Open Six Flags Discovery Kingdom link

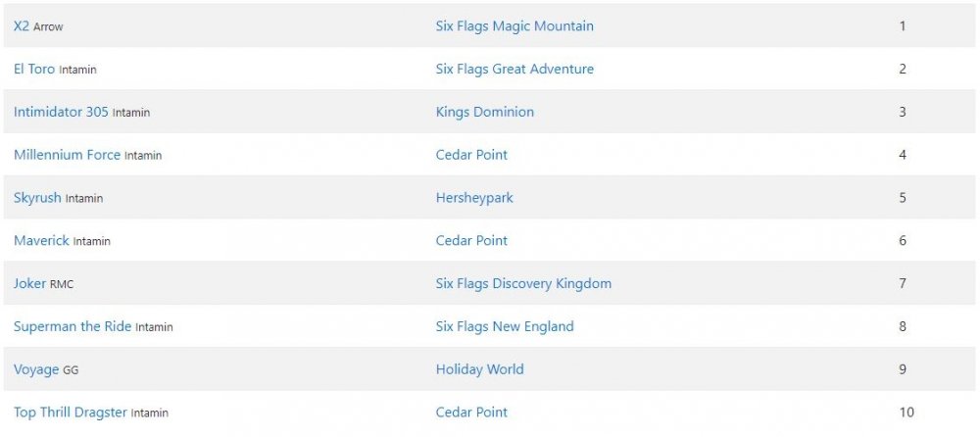pyautogui.click(x=523, y=283)
